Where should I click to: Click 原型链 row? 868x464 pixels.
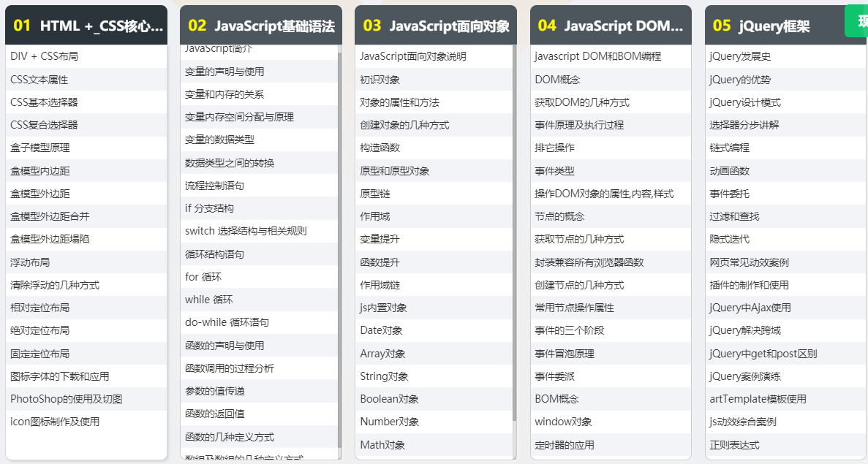point(434,194)
